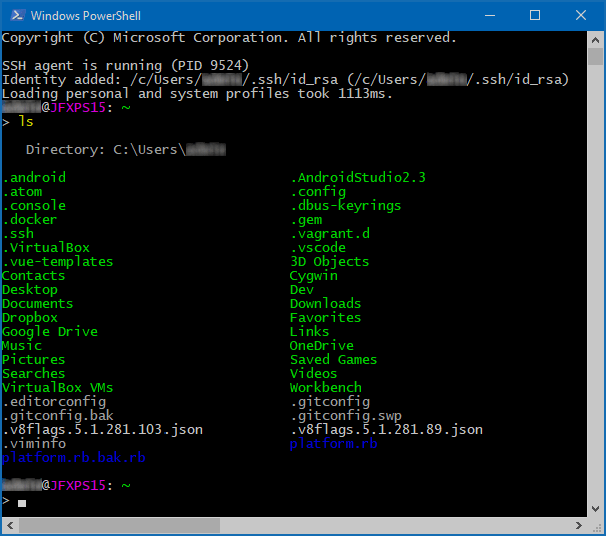Screen dimensions: 606x536
Task: Click the vertical scrollbar up arrow
Action: tap(595, 40)
